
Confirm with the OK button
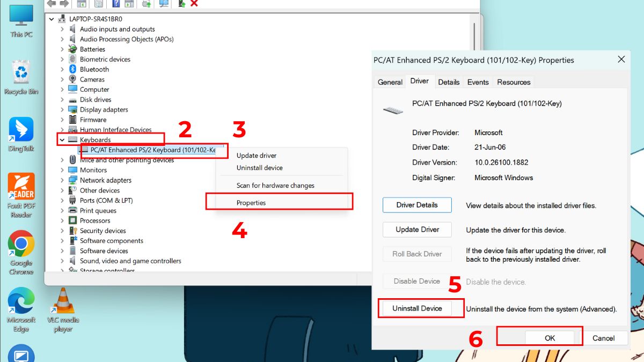[x=550, y=338]
